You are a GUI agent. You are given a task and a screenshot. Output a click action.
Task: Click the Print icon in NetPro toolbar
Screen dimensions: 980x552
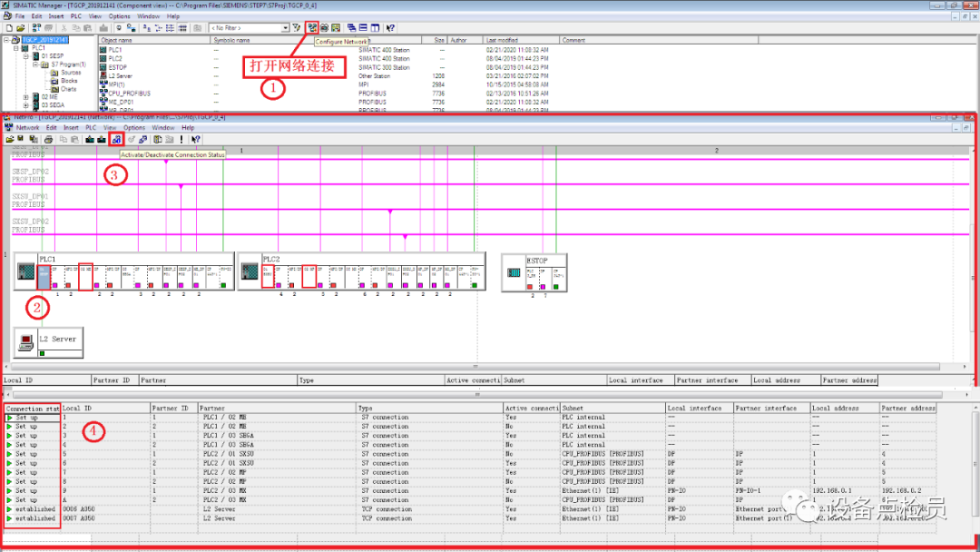48,140
